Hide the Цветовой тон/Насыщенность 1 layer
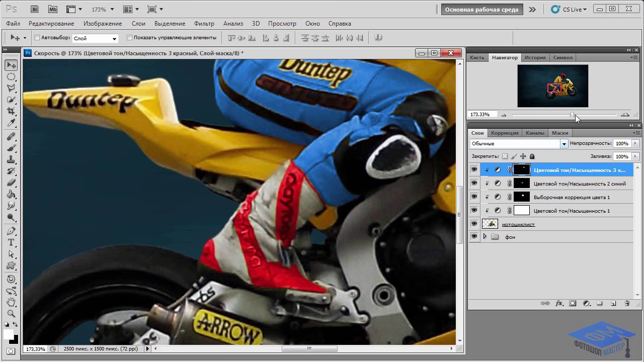The height and width of the screenshot is (362, 644). (474, 211)
